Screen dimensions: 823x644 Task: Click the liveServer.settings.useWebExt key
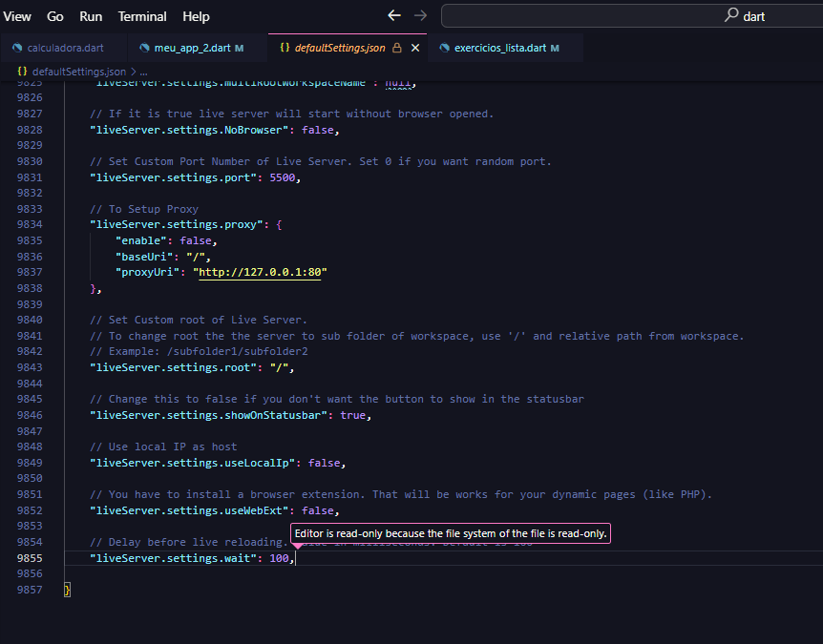189,510
